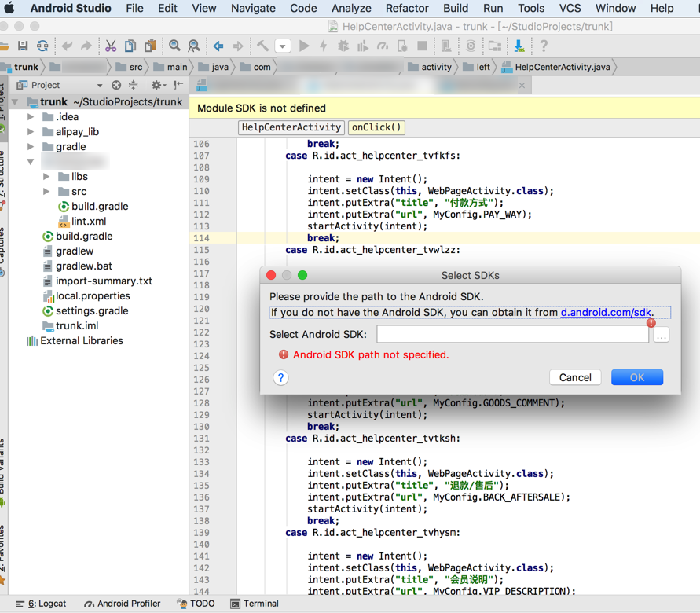Open the Terminal tool window tab

click(255, 604)
